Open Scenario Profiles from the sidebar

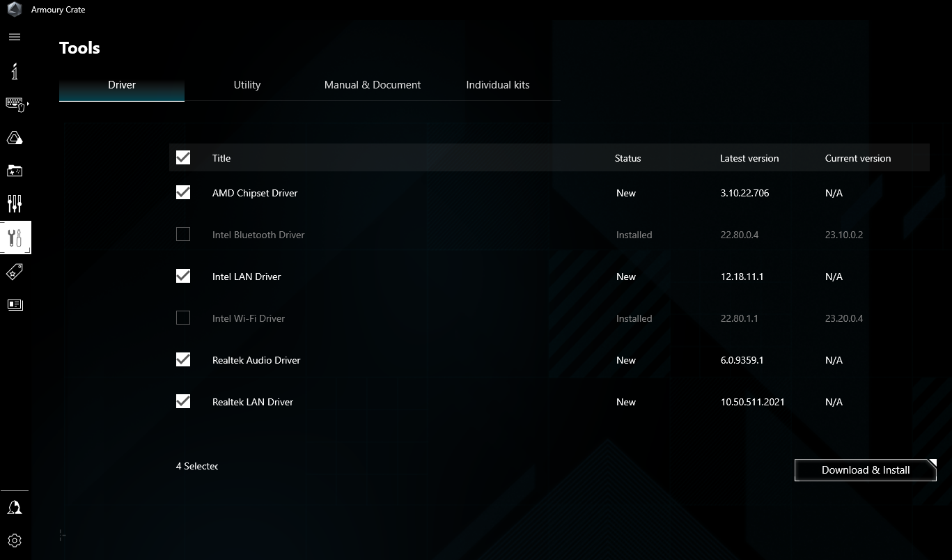coord(15,203)
